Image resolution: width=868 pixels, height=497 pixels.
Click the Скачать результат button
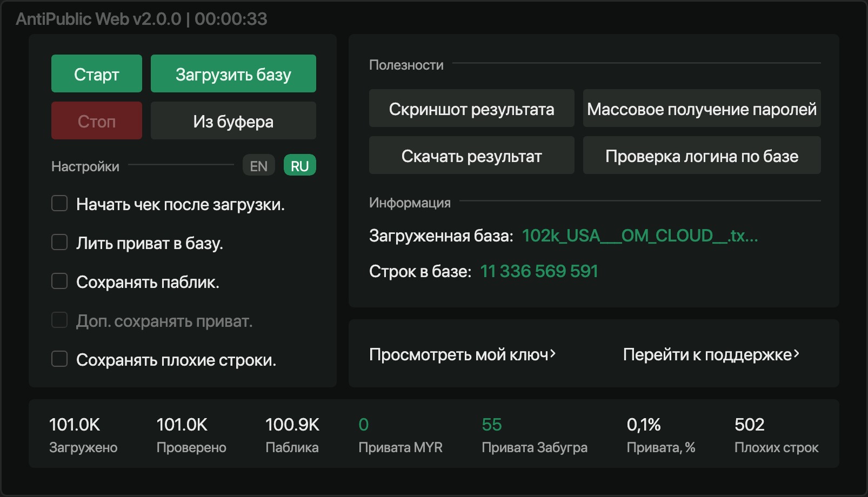click(471, 156)
